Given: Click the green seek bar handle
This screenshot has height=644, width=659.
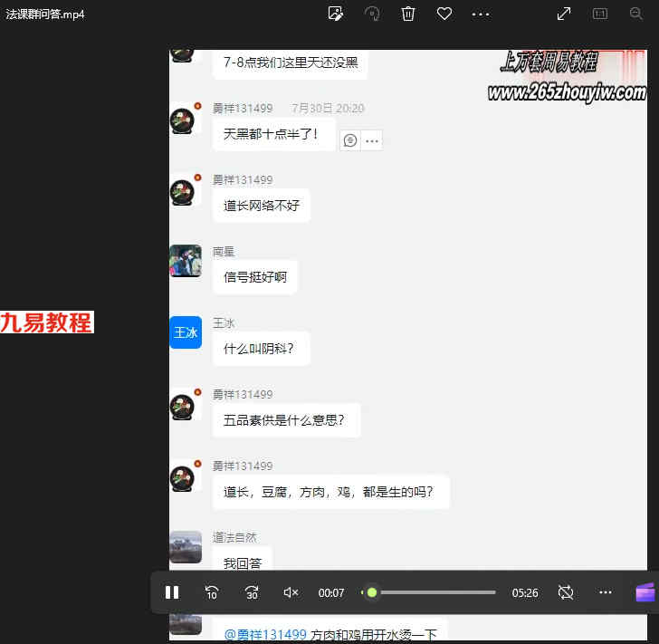Looking at the screenshot, I should click(x=371, y=592).
